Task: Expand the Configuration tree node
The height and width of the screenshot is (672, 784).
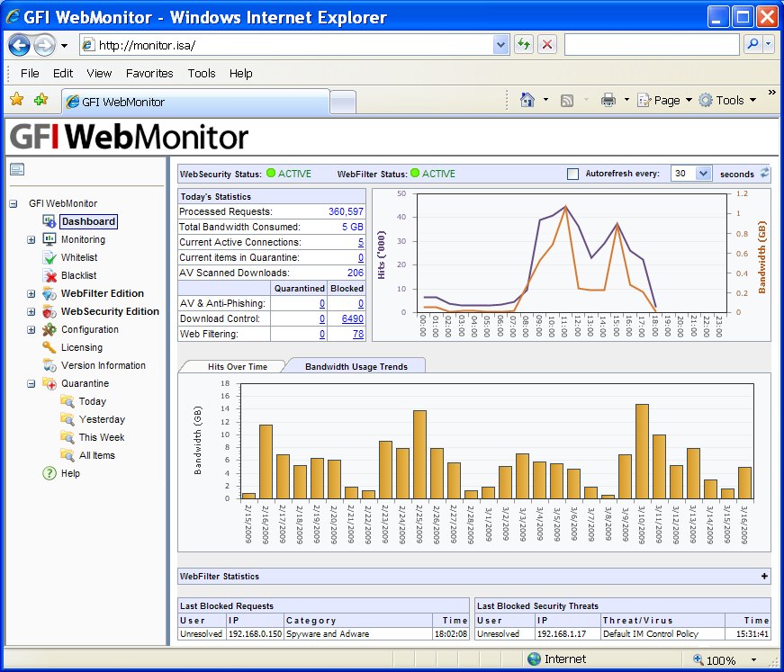Action: pyautogui.click(x=31, y=330)
